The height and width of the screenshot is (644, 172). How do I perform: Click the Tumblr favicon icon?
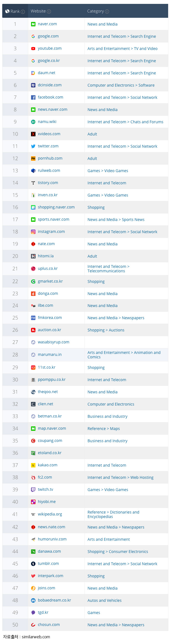click(x=33, y=564)
